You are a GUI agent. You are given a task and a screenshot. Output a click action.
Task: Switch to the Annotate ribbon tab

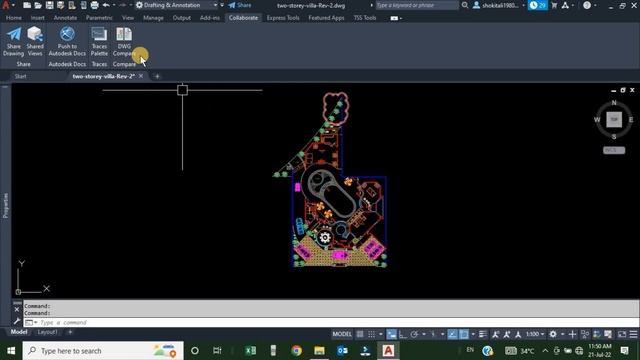tap(65, 18)
